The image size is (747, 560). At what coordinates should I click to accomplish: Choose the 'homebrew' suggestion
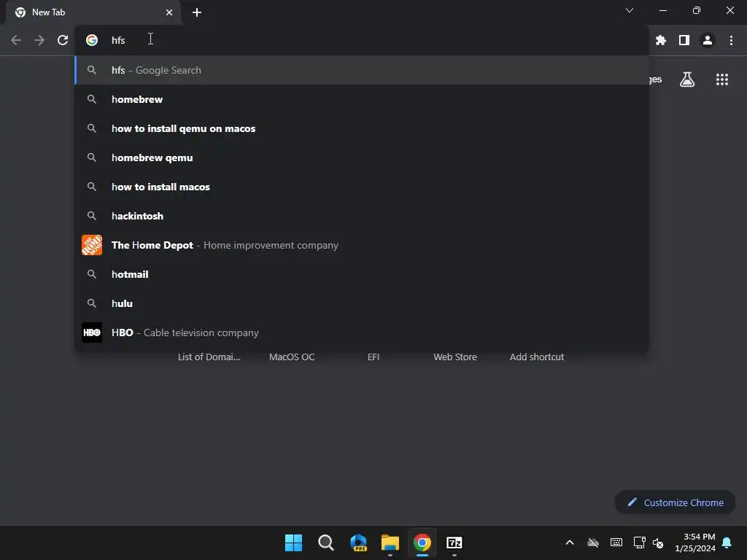pos(362,99)
